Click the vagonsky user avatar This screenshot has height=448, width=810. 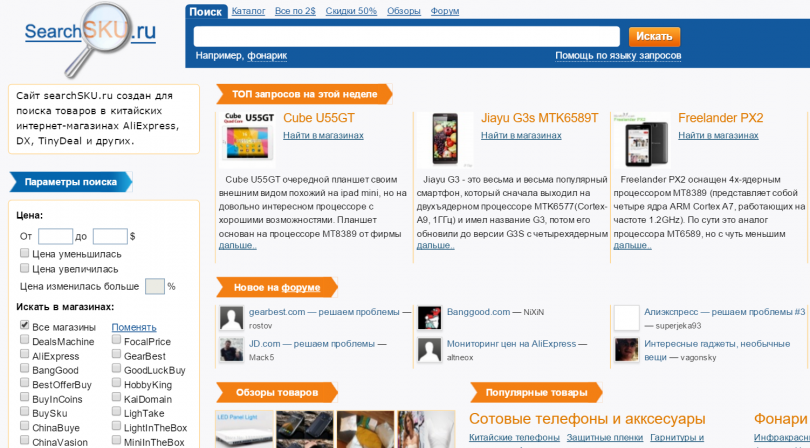tap(626, 349)
